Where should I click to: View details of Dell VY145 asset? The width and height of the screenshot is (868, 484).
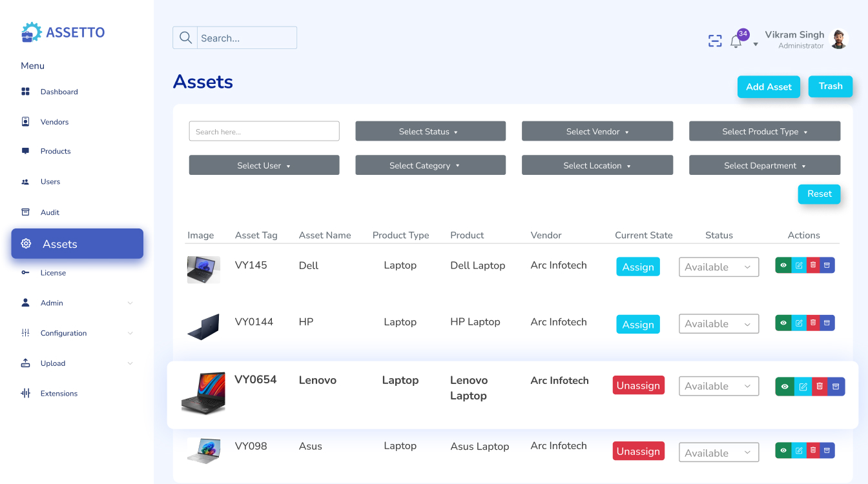[x=783, y=265]
